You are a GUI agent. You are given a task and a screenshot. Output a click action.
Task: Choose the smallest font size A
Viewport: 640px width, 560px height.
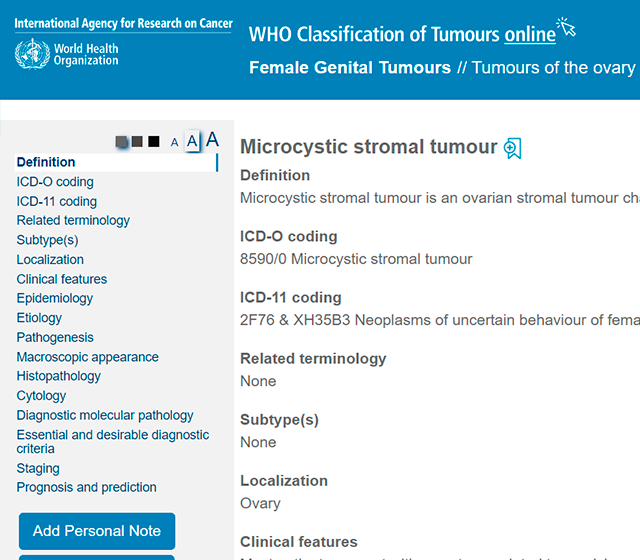click(x=175, y=142)
